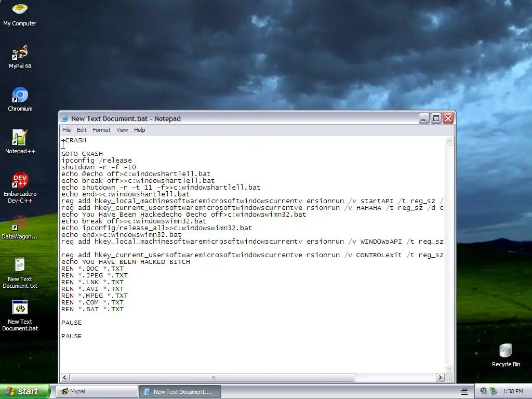Click the 1:58 PM taskbar clock
The height and width of the screenshot is (399, 532).
513,391
